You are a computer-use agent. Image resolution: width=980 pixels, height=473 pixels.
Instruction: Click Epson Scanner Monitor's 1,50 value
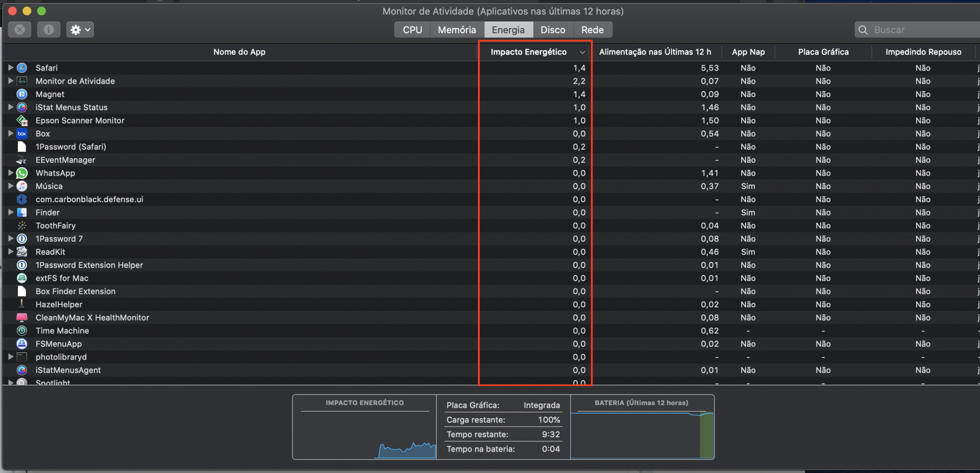pos(709,121)
